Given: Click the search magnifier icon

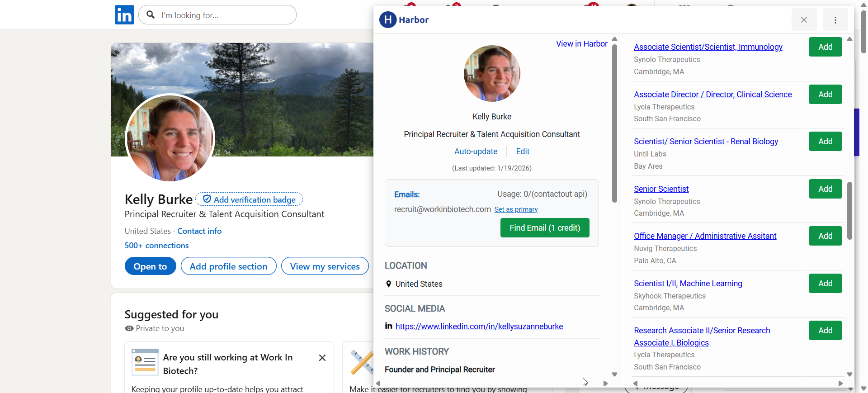Looking at the screenshot, I should [151, 15].
